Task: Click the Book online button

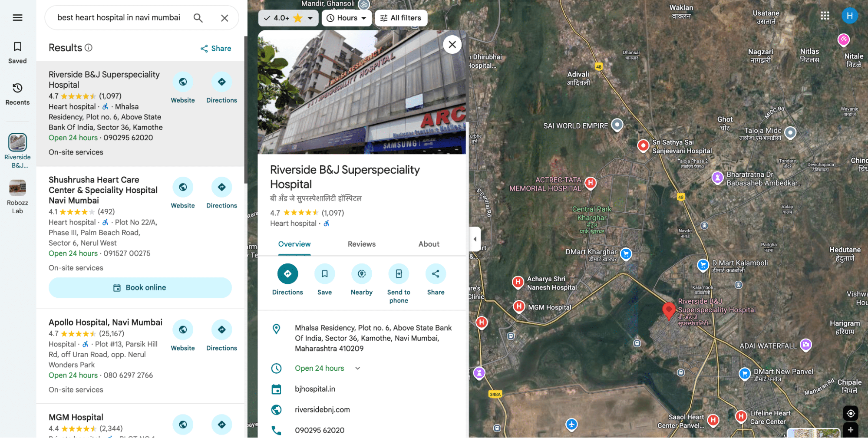Action: point(140,287)
